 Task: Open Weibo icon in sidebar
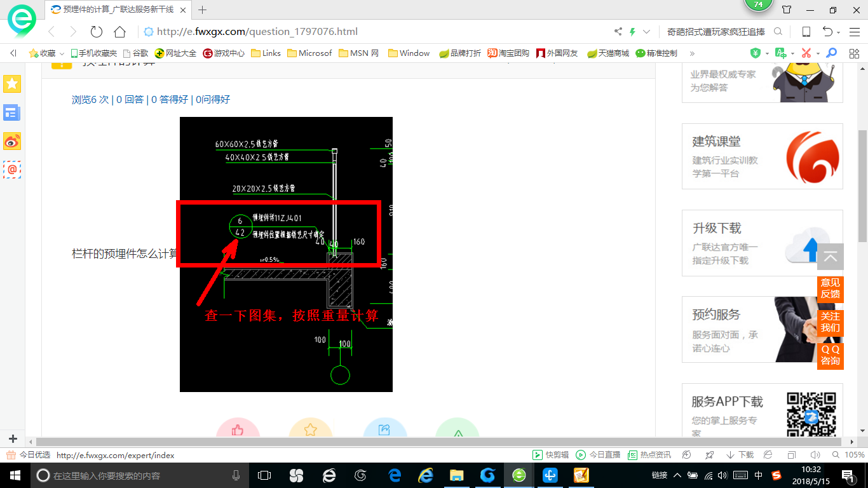12,141
